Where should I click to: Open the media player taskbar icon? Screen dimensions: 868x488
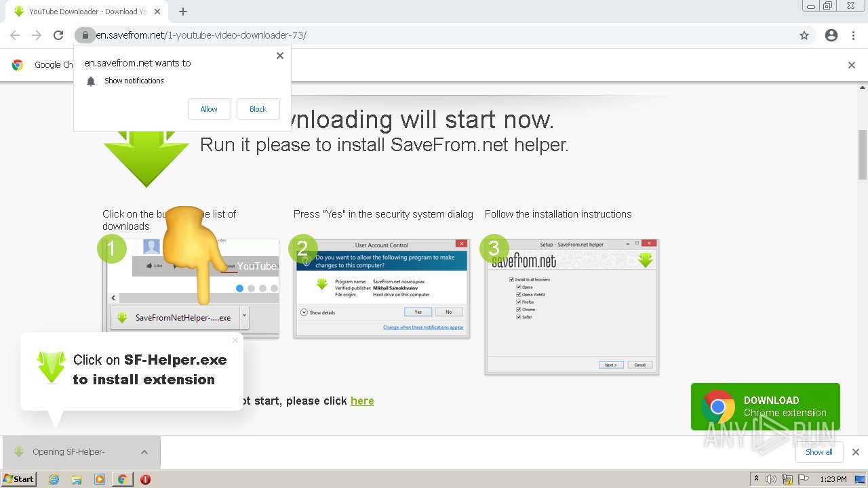pyautogui.click(x=100, y=479)
